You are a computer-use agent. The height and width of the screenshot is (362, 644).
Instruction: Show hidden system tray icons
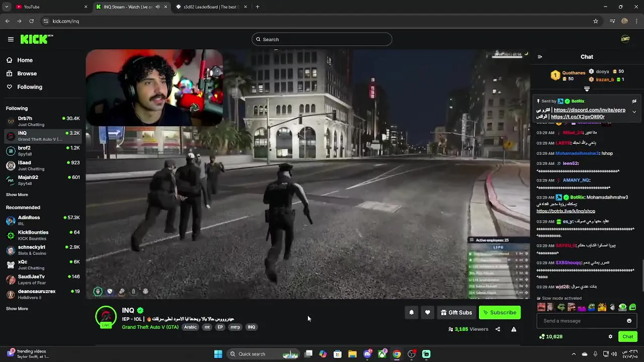[574, 354]
